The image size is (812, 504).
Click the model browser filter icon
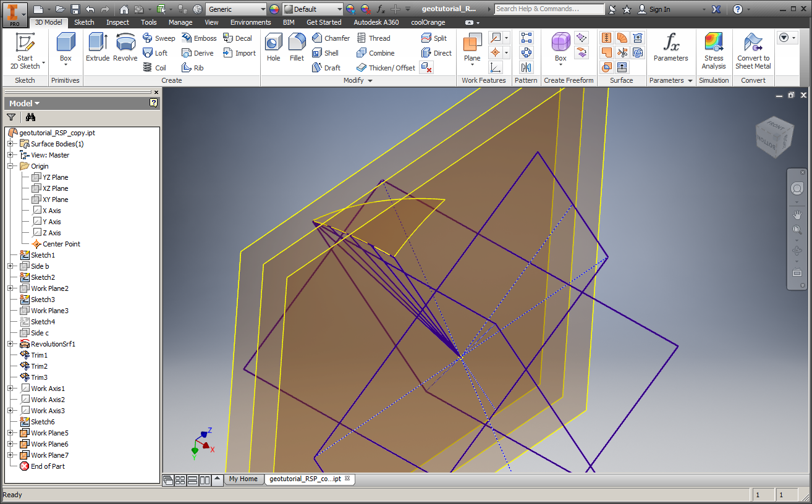point(11,117)
